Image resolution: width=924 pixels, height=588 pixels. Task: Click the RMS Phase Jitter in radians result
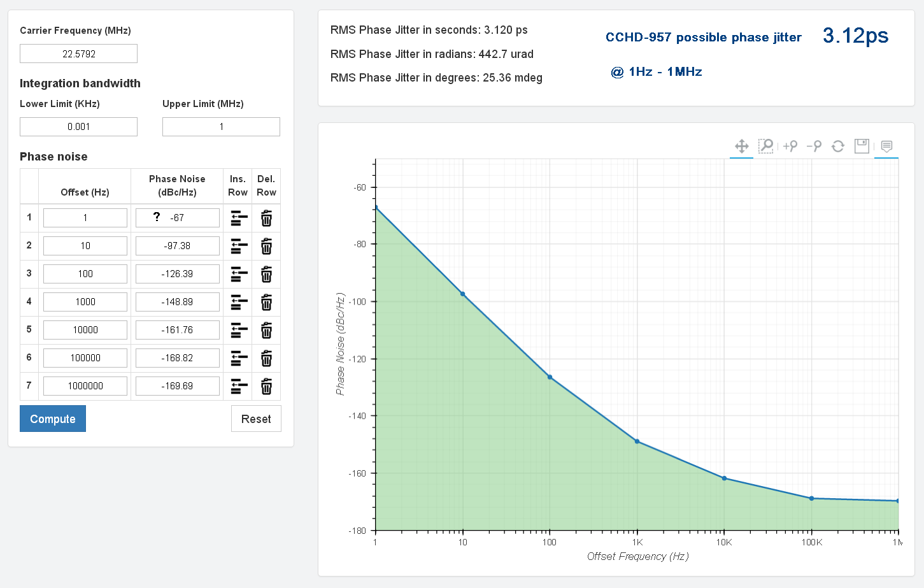(x=432, y=54)
